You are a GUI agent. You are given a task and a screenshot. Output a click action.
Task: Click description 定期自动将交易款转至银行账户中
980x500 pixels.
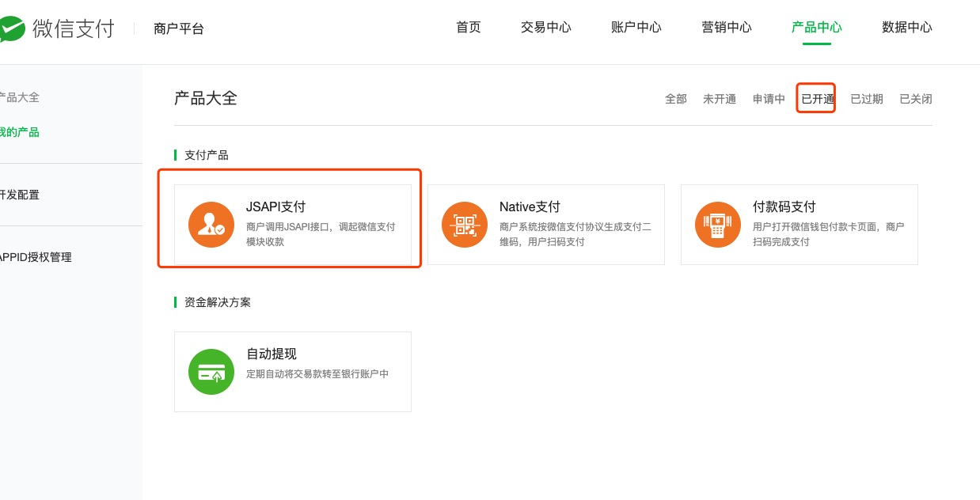(317, 373)
